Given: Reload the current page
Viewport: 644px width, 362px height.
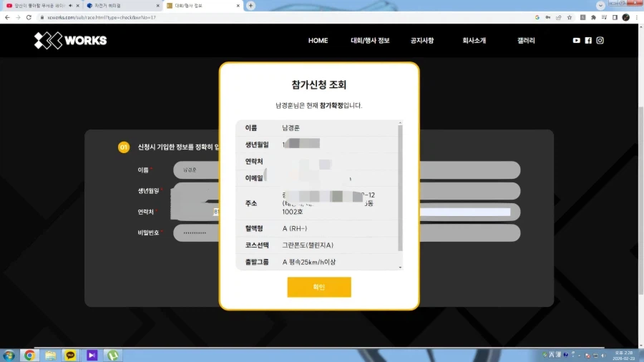Looking at the screenshot, I should (x=29, y=17).
